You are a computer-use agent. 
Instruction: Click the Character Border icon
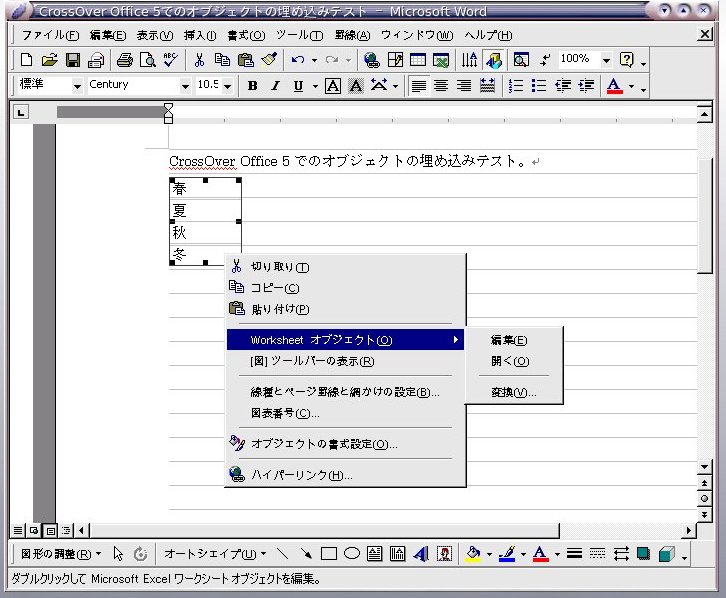(x=333, y=86)
